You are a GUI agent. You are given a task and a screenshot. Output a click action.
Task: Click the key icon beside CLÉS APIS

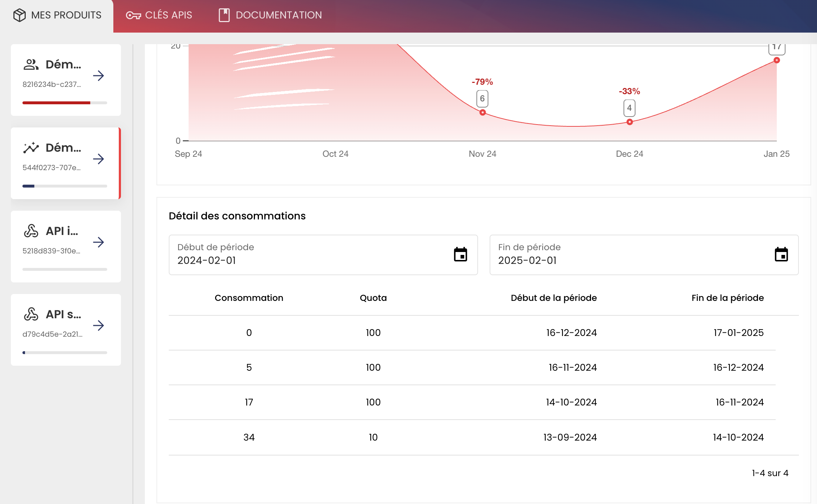[133, 15]
